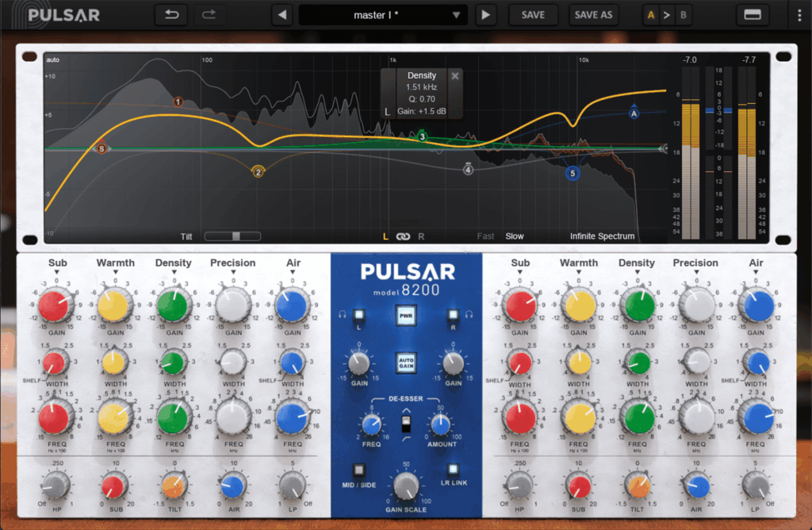This screenshot has height=530, width=812.
Task: Select the A preset slot
Action: [650, 14]
